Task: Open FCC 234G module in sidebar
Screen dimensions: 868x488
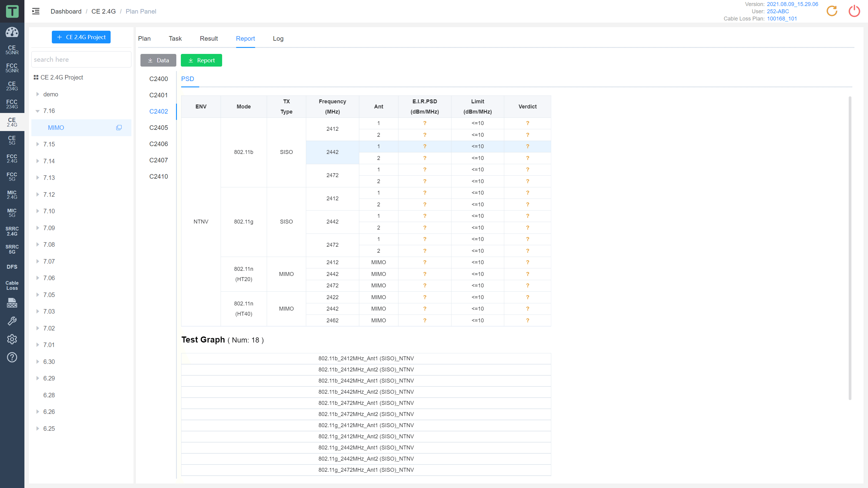Action: 12,104
